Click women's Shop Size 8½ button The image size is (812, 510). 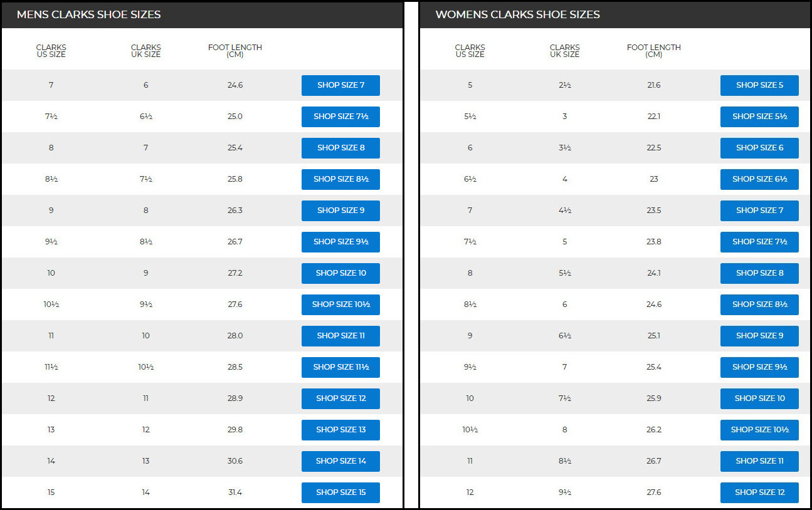(759, 304)
